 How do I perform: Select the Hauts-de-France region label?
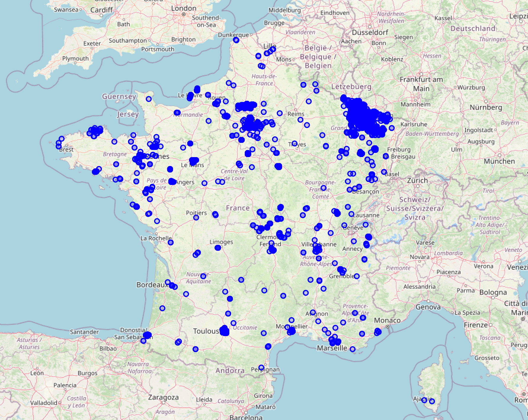[264, 80]
